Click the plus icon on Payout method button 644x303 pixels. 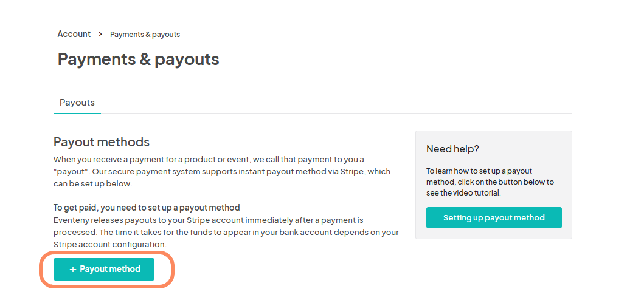click(x=73, y=270)
